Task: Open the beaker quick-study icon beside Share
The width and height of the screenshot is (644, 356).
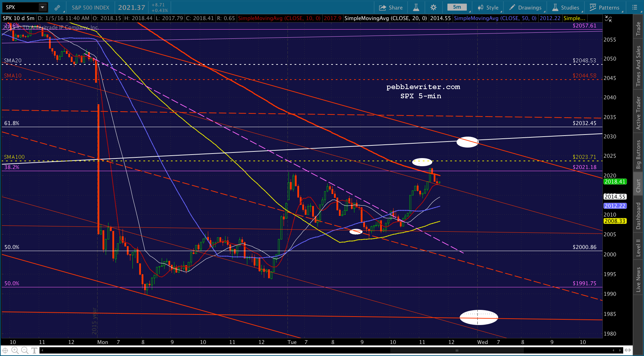Action: (x=416, y=7)
